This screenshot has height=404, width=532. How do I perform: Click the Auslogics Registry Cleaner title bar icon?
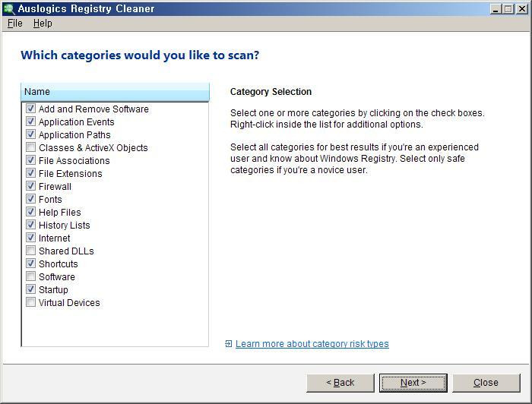[x=9, y=8]
